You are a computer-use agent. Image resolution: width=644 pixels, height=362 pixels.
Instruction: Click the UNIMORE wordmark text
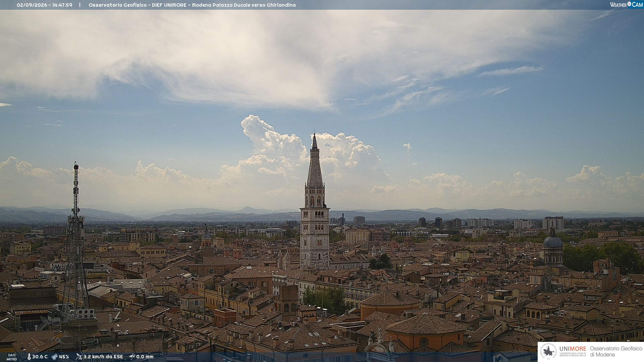coord(573,349)
